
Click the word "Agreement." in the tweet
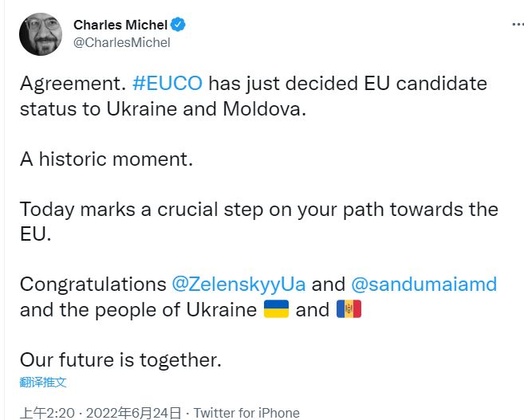[71, 84]
